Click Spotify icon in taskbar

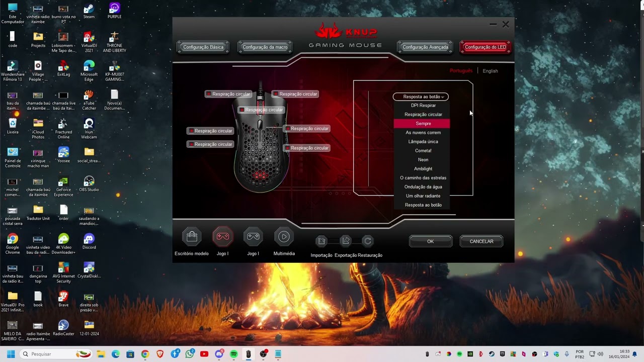[233, 354]
